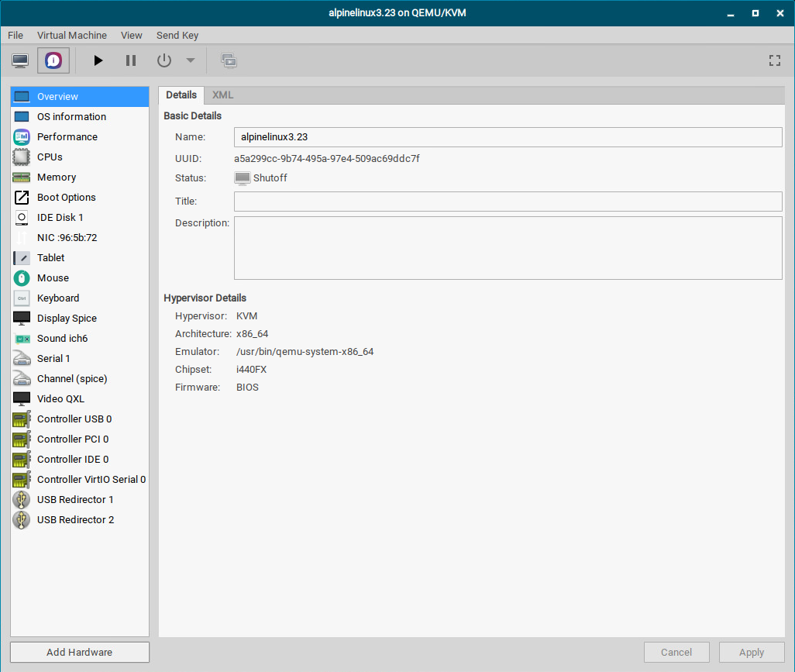Click the Shutoff status text
Viewport: 795px width, 672px height.
270,178
